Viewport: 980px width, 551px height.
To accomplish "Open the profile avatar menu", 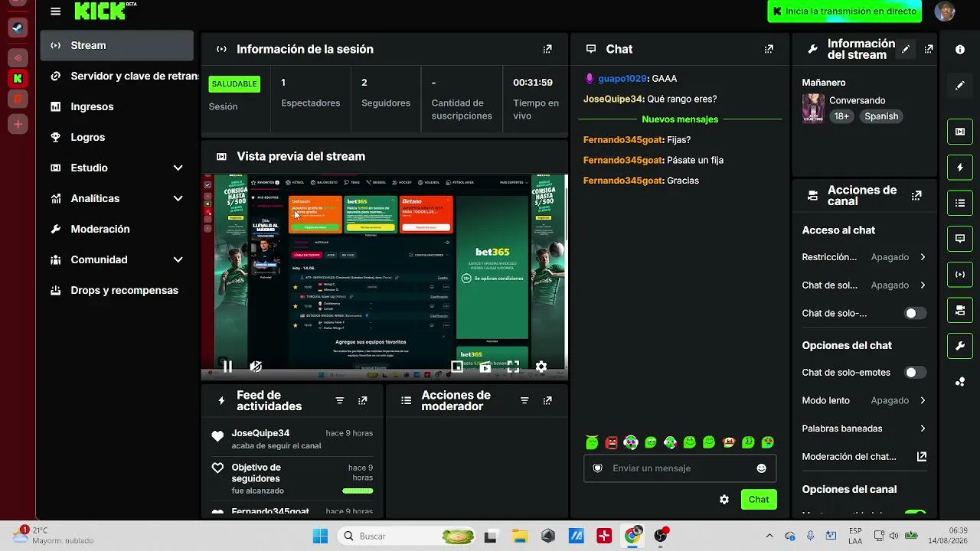I will tap(946, 11).
